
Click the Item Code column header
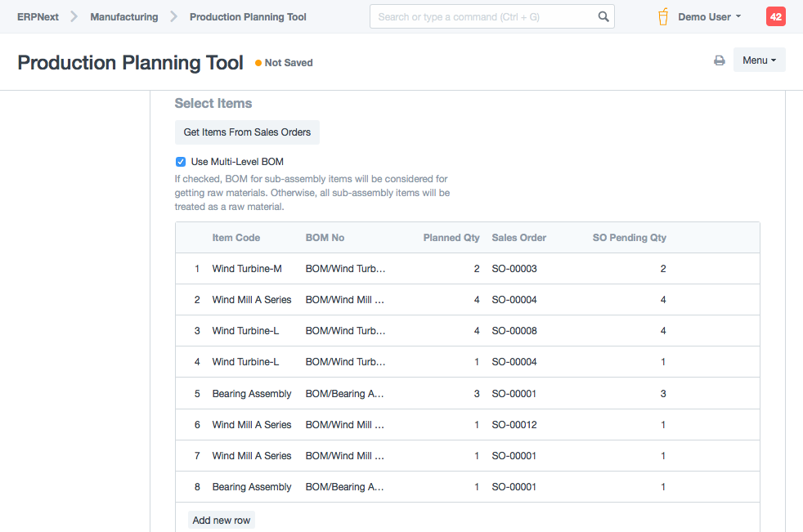pyautogui.click(x=236, y=238)
